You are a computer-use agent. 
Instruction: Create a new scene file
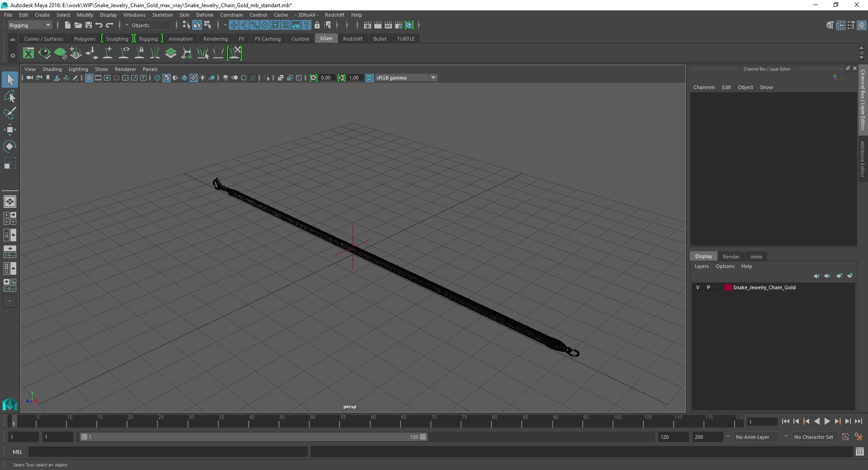(x=67, y=25)
